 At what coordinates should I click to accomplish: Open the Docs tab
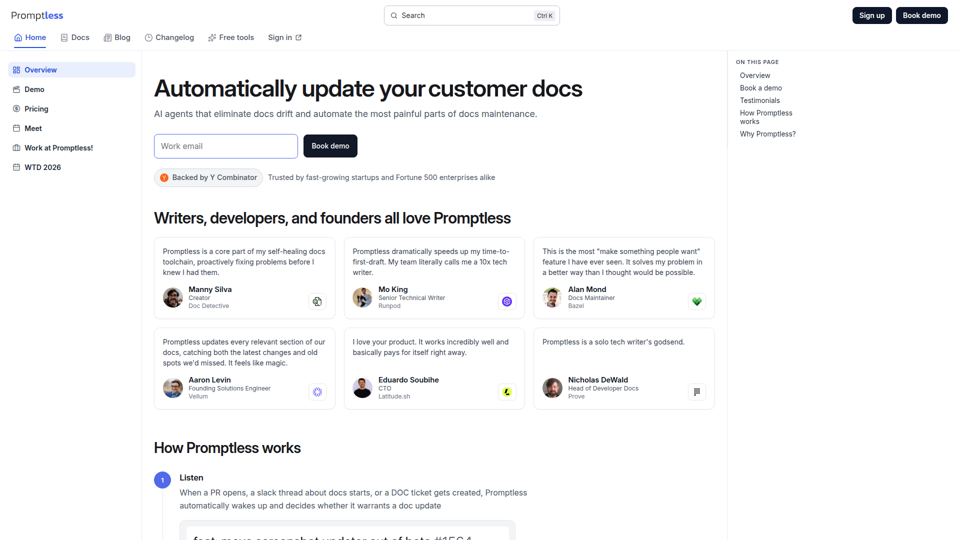click(x=75, y=37)
